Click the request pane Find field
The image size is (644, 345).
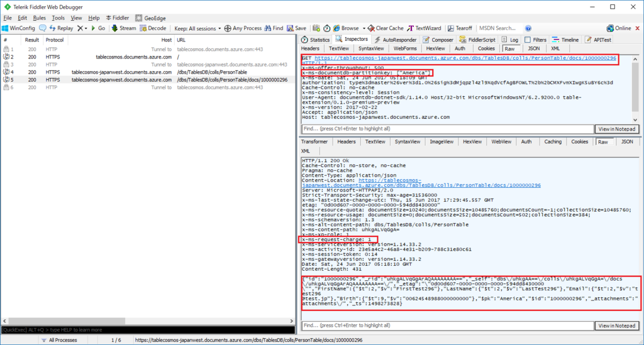coord(448,129)
